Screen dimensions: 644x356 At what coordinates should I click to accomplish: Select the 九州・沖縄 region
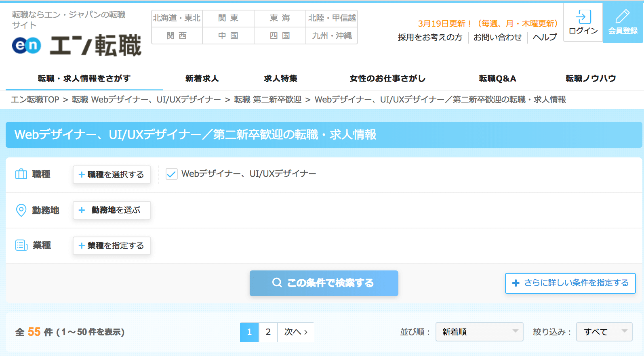click(332, 36)
